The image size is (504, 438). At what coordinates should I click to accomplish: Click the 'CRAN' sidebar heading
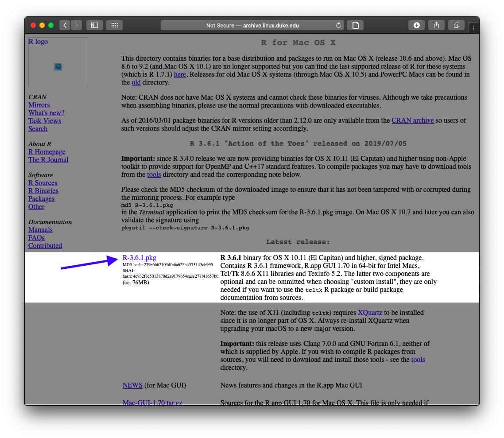coord(37,97)
